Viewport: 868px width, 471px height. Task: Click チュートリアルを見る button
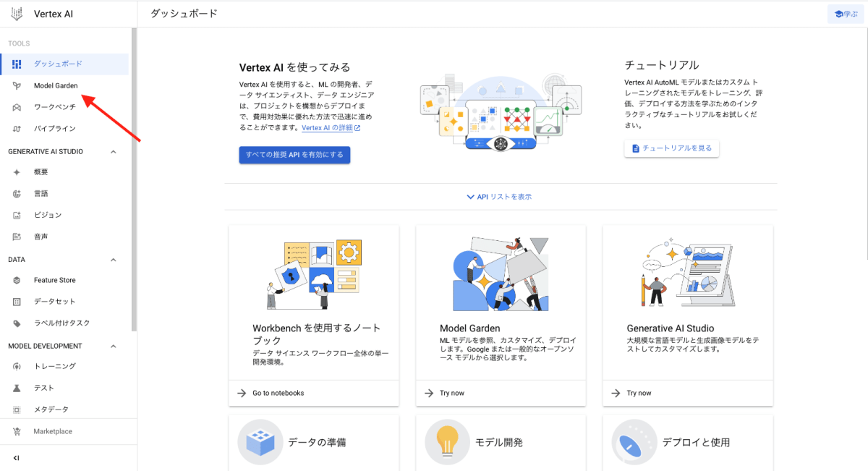[672, 148]
